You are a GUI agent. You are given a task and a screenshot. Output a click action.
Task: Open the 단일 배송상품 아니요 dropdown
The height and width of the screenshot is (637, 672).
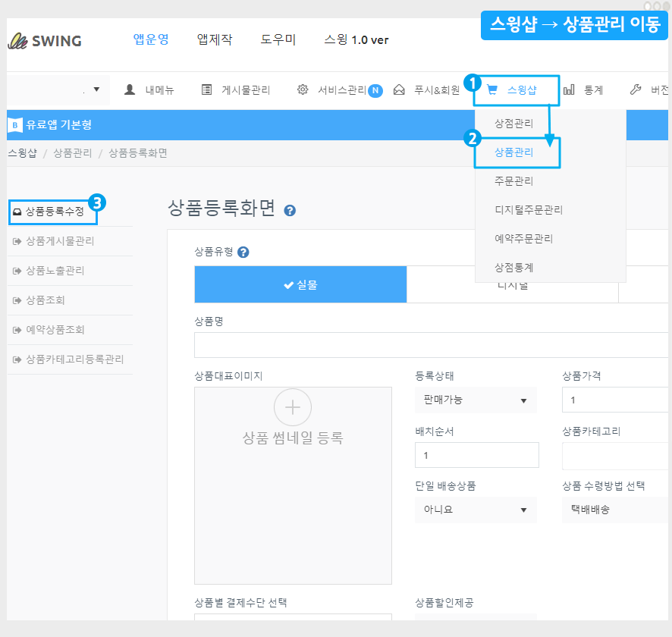(x=476, y=510)
